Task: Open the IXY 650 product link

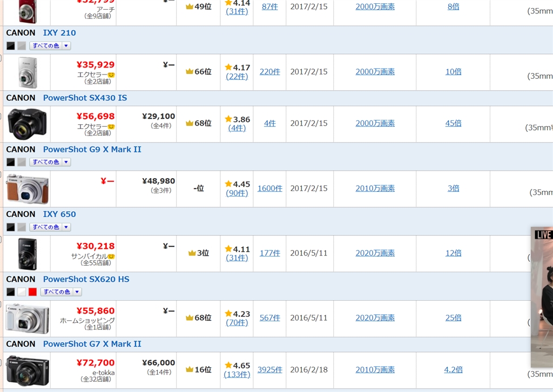Action: pos(59,214)
